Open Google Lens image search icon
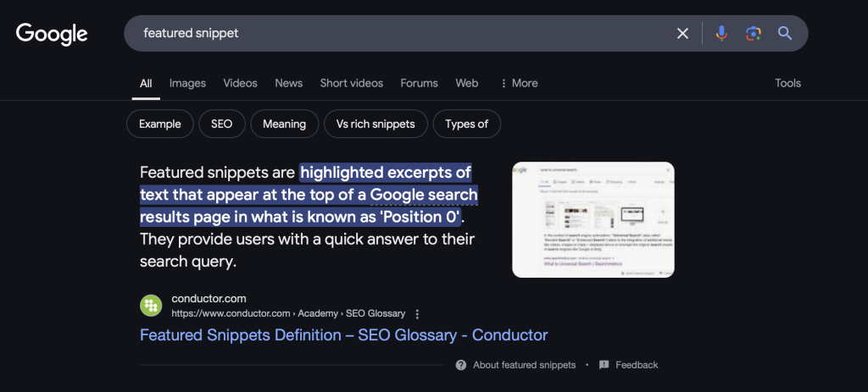The height and width of the screenshot is (392, 868). [753, 34]
